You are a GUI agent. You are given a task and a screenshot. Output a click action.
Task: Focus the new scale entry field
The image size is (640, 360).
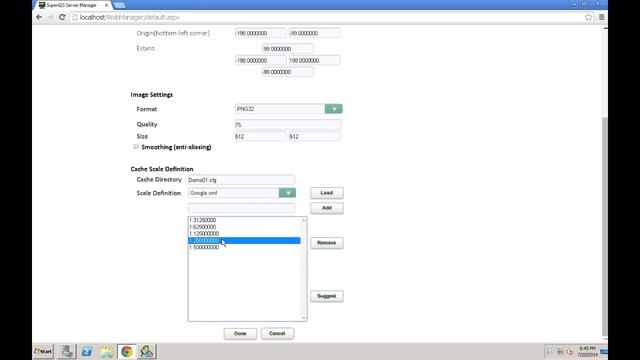(241, 208)
